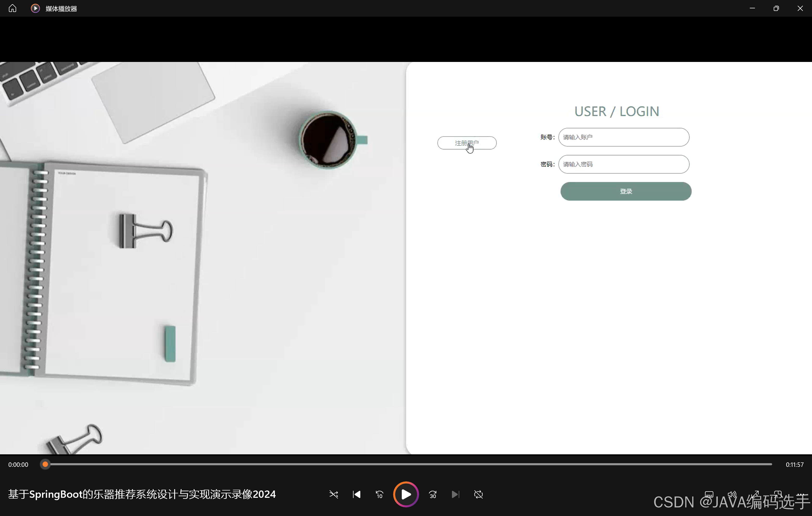Skip to next track icon
The width and height of the screenshot is (812, 516).
[x=455, y=494]
